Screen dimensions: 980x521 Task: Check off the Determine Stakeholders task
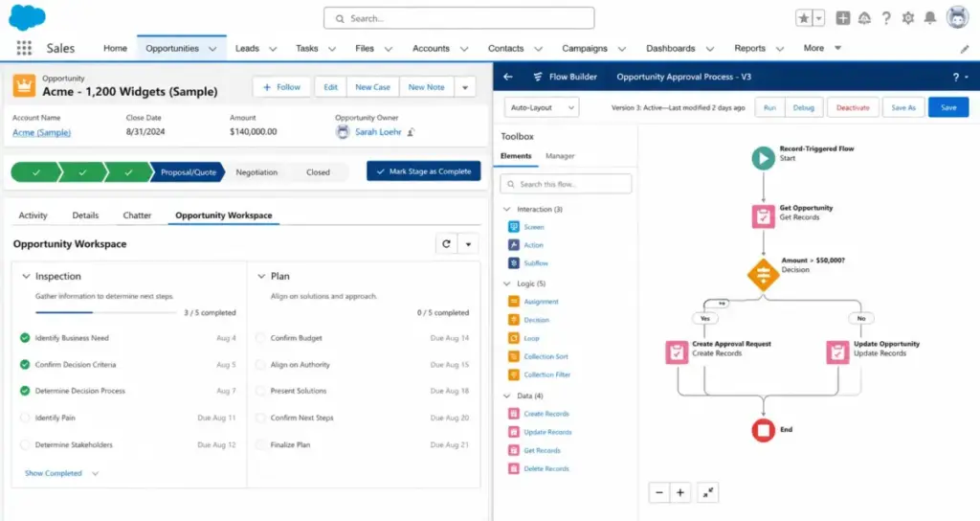25,444
